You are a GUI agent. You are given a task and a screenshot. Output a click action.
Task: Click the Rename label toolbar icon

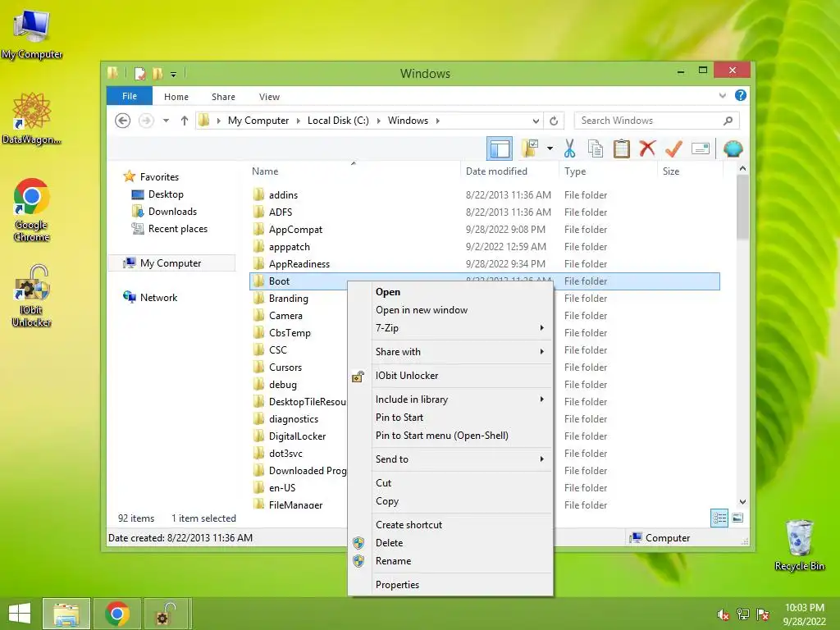coord(701,148)
